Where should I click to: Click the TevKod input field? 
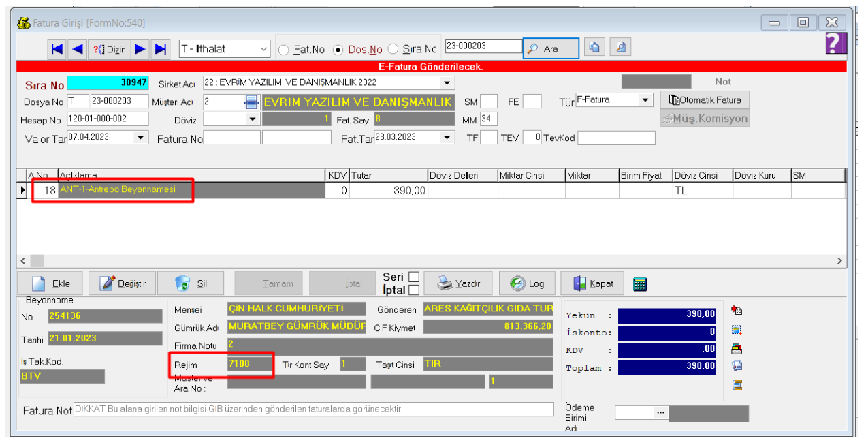coord(616,138)
